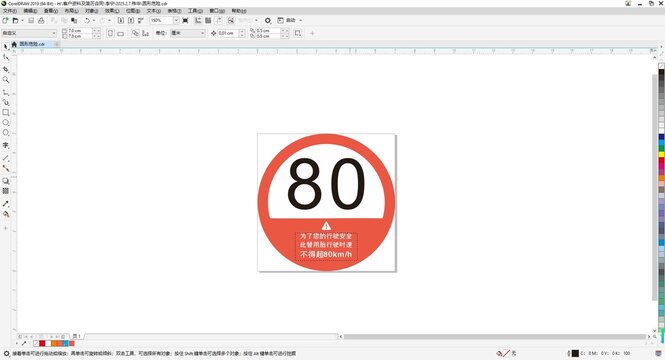The image size is (665, 360).
Task: Select the Zoom tool in toolbox
Action: pyautogui.click(x=6, y=80)
